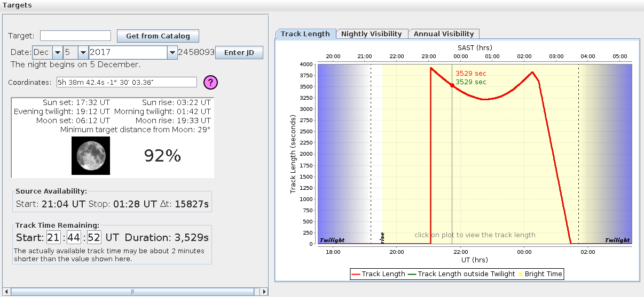Image resolution: width=644 pixels, height=297 pixels.
Task: Select the Track Length tab
Action: pos(305,34)
